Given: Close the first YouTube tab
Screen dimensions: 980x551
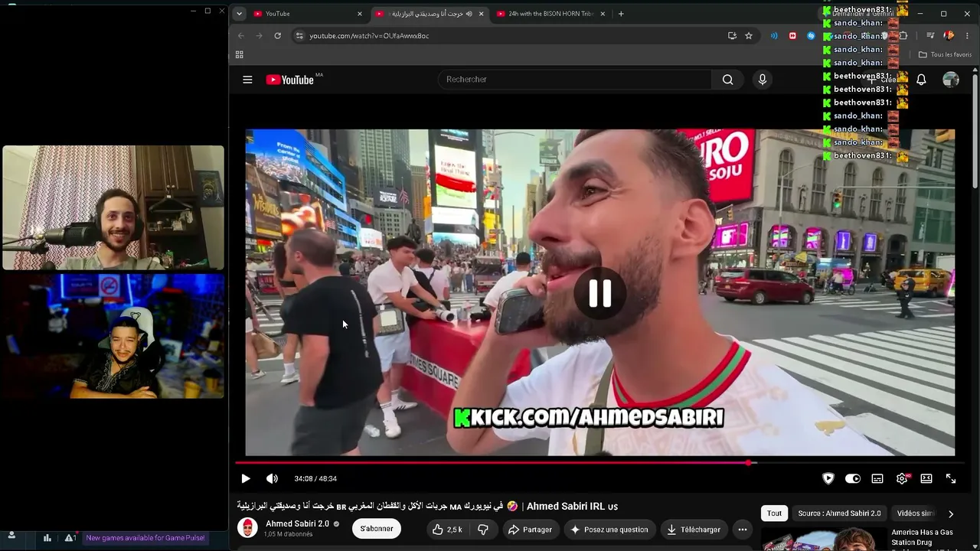Looking at the screenshot, I should point(360,14).
